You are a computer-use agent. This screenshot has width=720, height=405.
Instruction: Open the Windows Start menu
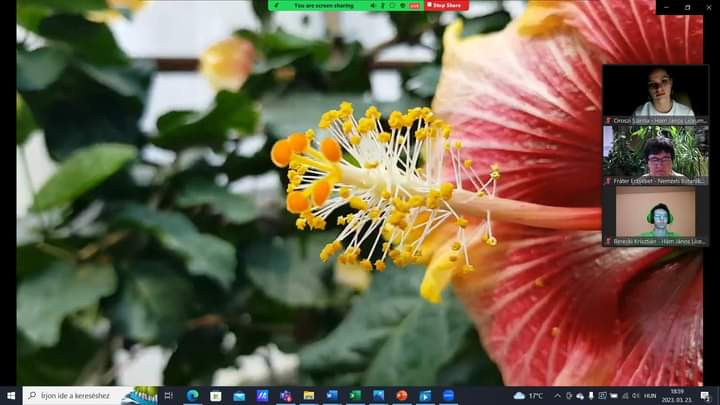point(10,396)
